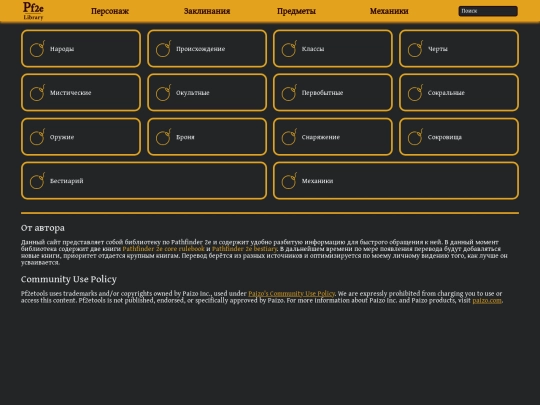This screenshot has height=405, width=540.
Task: Click the Pf2e Library logo
Action: coord(33,11)
